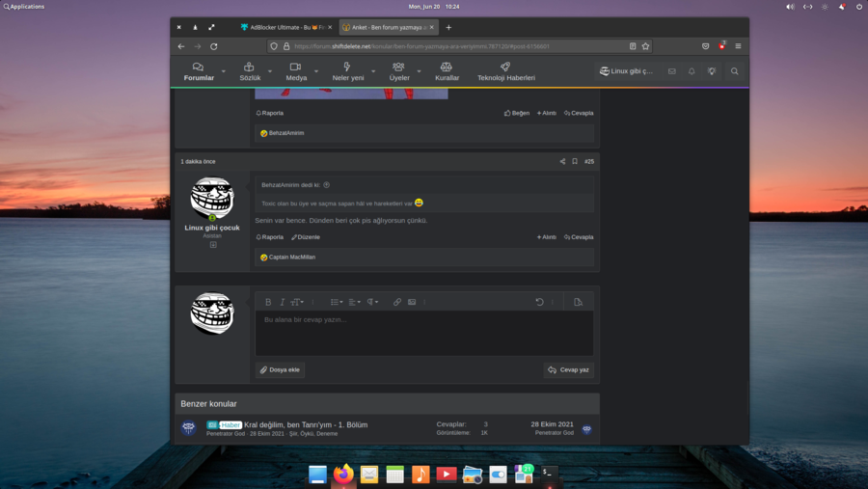Report post #25 with Raporla

[270, 237]
